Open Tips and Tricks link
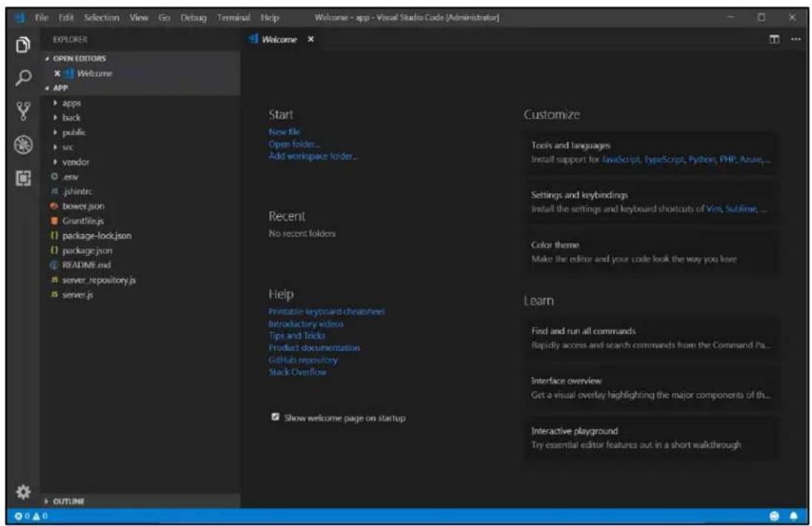The width and height of the screenshot is (812, 526). coord(297,336)
